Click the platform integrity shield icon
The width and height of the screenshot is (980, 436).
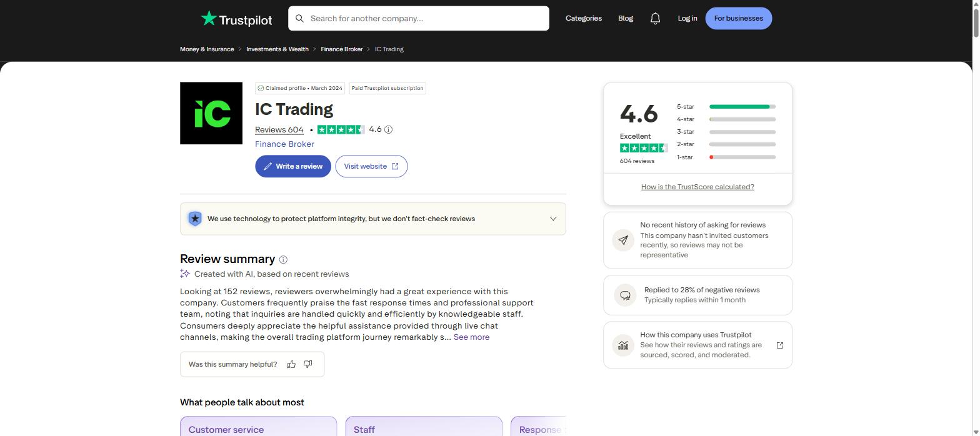[195, 219]
